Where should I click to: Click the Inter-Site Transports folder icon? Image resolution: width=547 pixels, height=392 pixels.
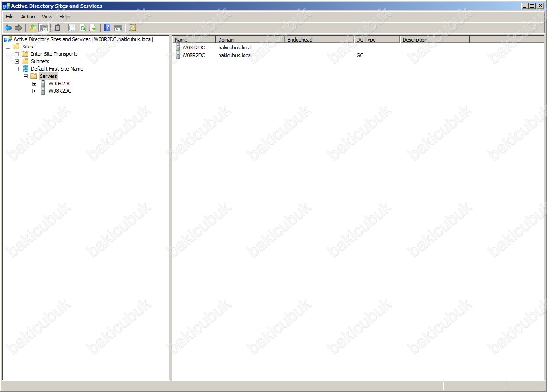click(25, 54)
